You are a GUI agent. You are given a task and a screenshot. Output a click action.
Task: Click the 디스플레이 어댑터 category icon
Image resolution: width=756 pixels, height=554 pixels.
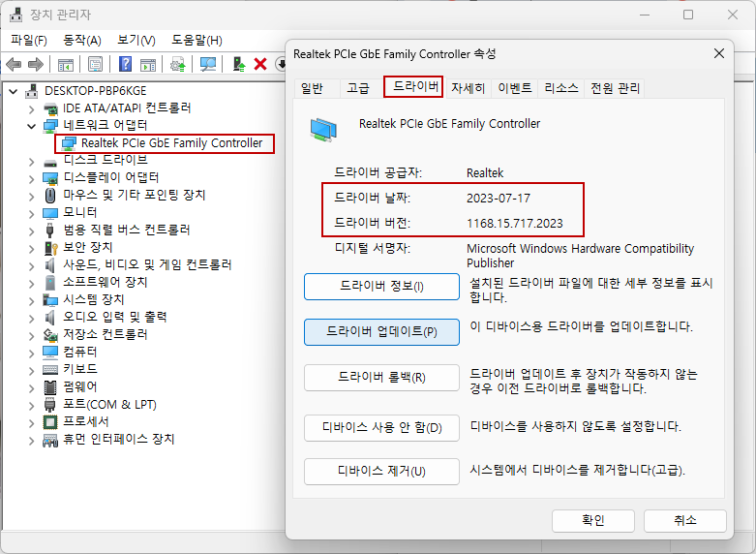[x=50, y=178]
